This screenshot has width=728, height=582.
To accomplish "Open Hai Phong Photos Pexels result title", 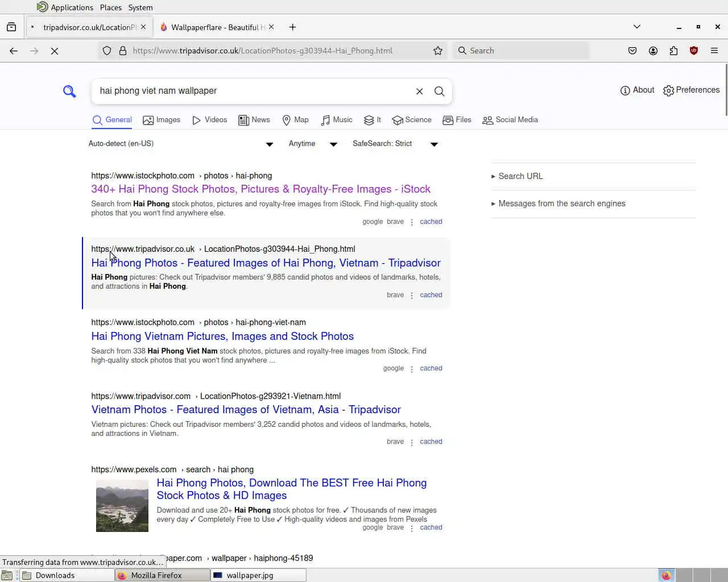I will [x=292, y=489].
